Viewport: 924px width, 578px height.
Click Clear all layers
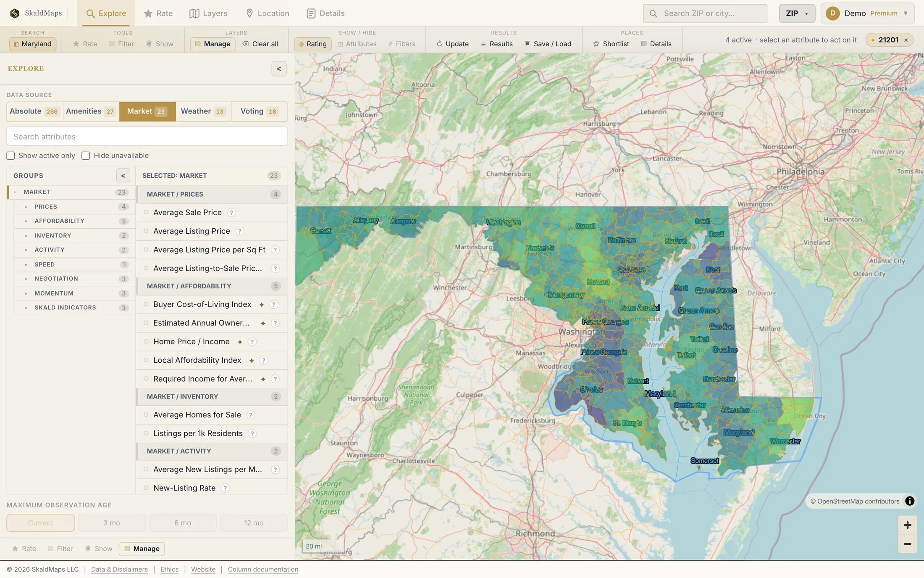tap(260, 44)
